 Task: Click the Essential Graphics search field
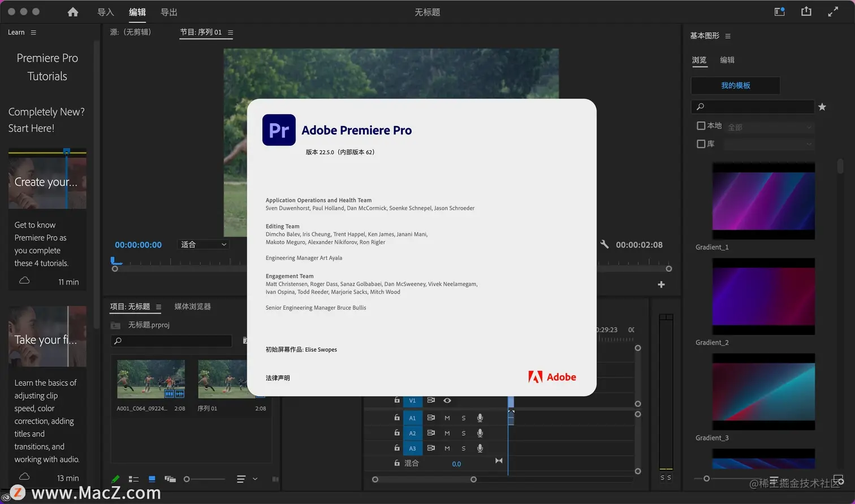[753, 106]
